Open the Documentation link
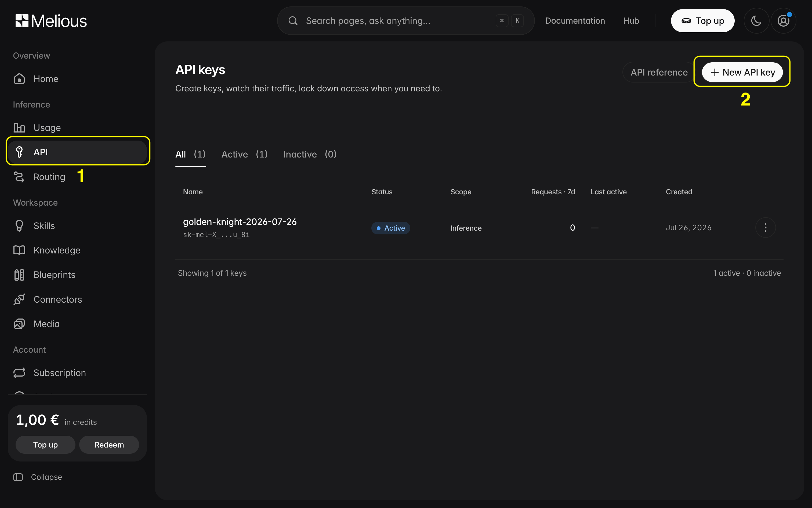 click(x=575, y=21)
